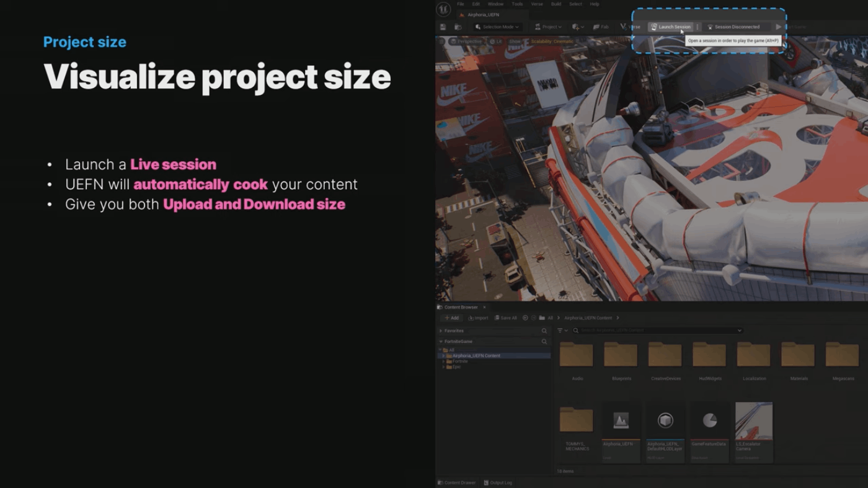Click the browse content folder icon in toolbar
This screenshot has width=868, height=488.
click(x=458, y=27)
